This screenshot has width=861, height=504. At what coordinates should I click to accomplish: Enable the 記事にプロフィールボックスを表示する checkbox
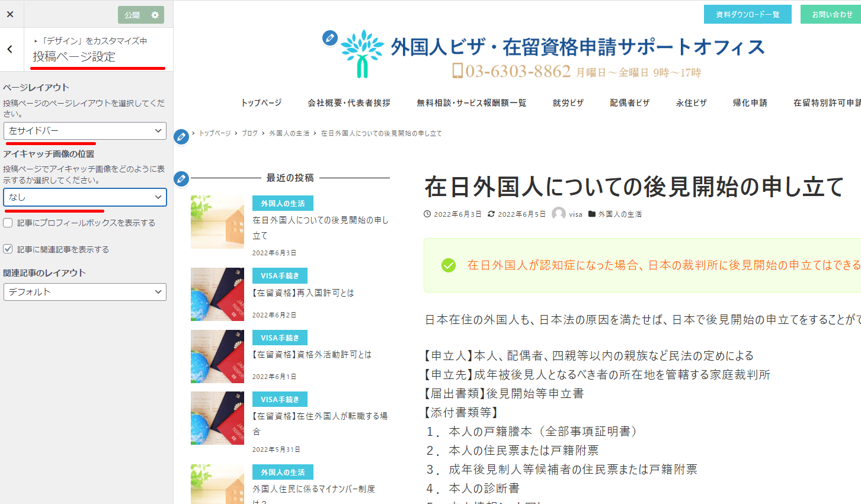tap(8, 223)
